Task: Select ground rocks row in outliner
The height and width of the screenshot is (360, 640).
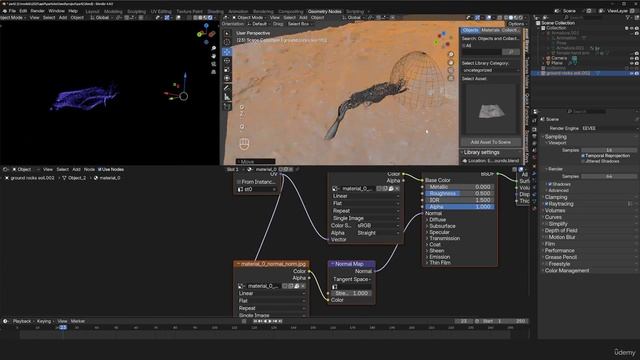Action: (586, 73)
